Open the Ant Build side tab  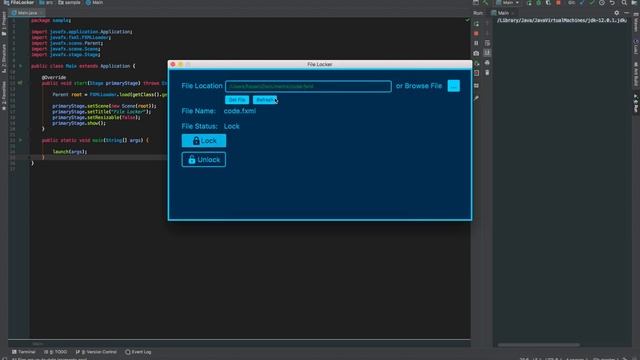pyautogui.click(x=636, y=73)
